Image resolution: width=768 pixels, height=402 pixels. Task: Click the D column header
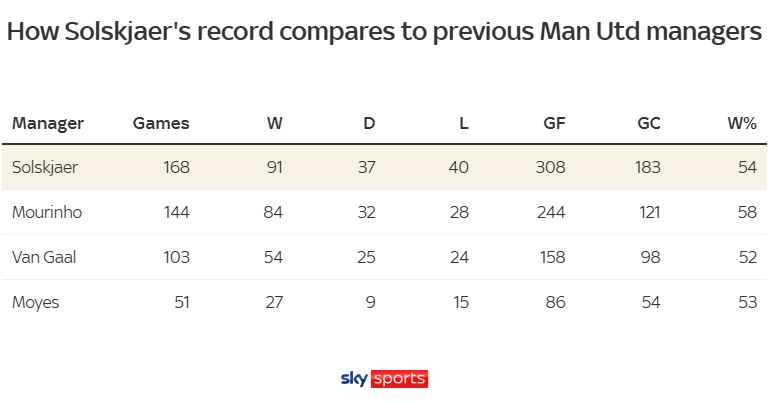369,124
